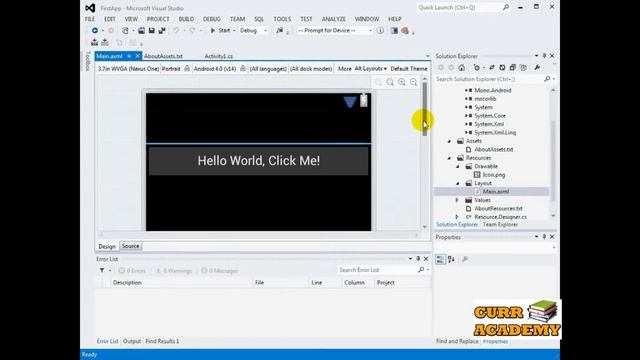
Task: Click the Sync with Active Document icon
Action: (492, 68)
